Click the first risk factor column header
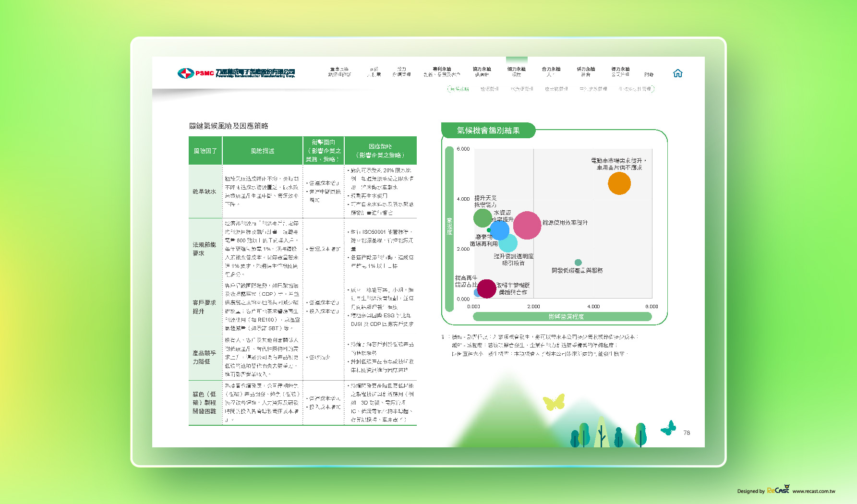857x504 pixels. (x=205, y=151)
